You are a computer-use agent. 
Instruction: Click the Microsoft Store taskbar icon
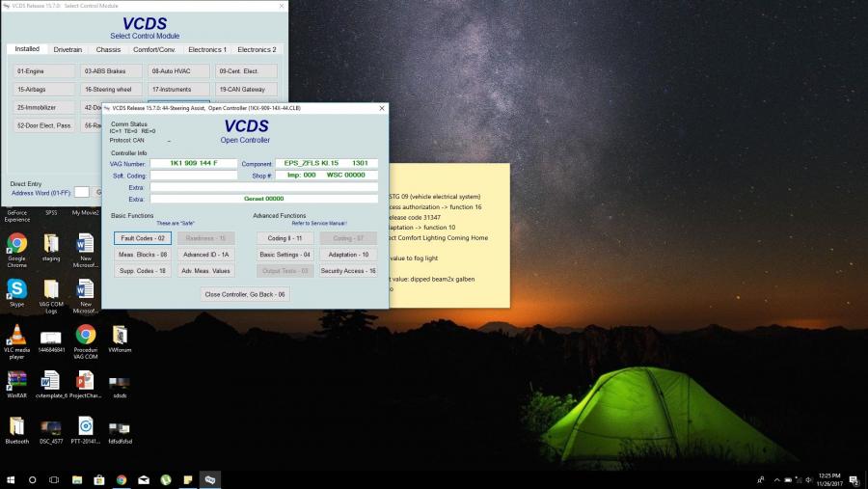98,479
